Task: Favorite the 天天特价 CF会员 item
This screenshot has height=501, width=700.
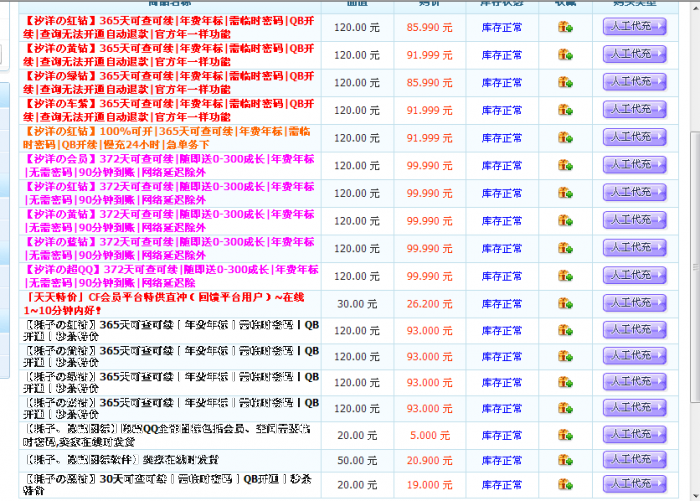Action: (x=565, y=304)
